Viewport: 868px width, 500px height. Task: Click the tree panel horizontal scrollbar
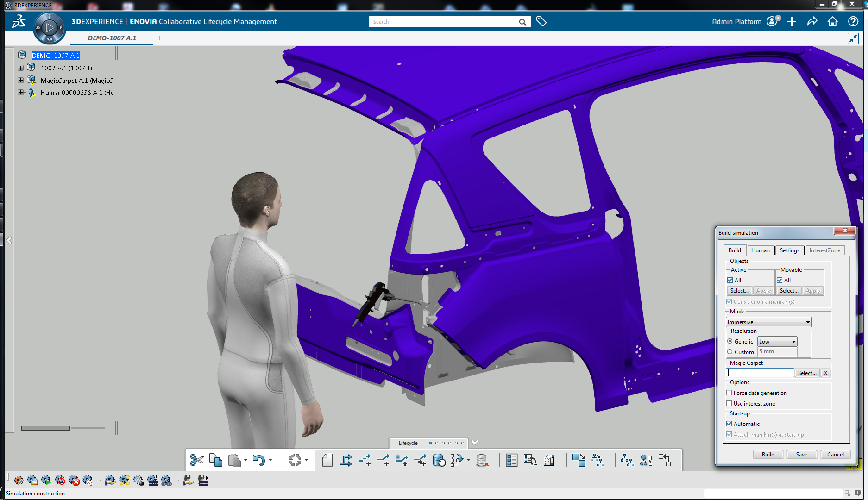click(x=45, y=428)
